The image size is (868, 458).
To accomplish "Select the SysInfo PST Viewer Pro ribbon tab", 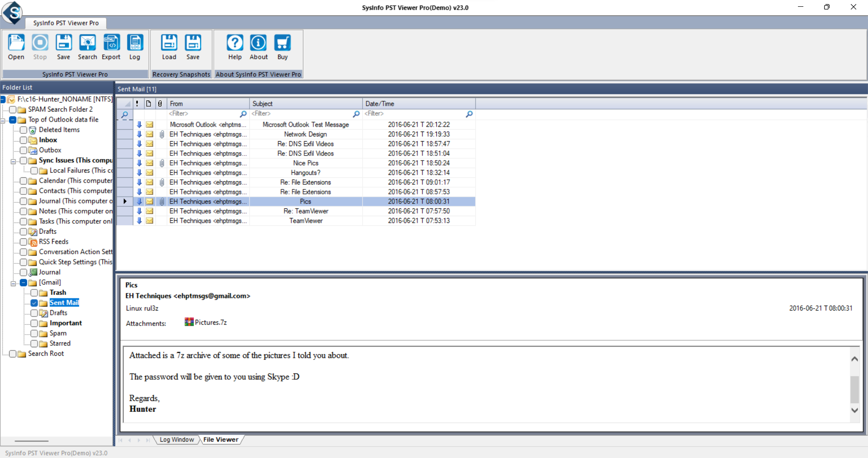I will click(x=66, y=23).
